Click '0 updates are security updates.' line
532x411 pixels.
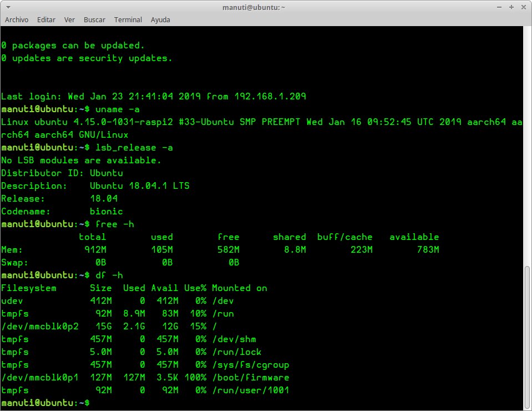tap(87, 58)
